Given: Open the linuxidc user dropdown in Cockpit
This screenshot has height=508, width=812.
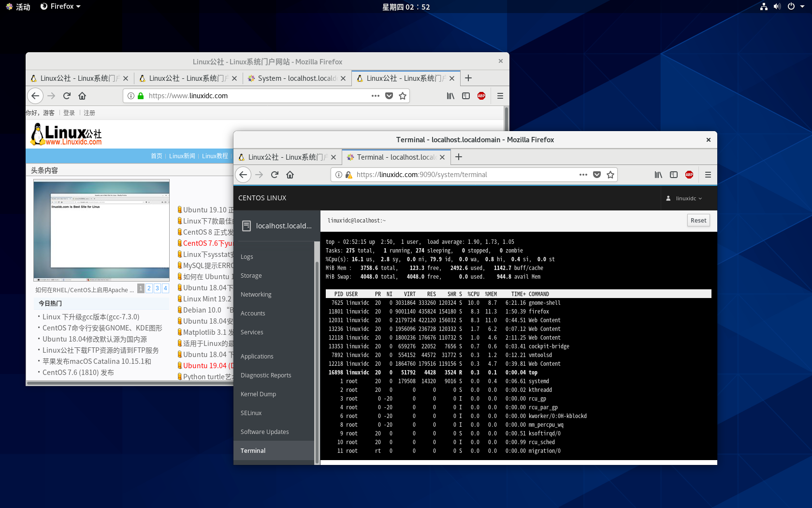Looking at the screenshot, I should (686, 198).
